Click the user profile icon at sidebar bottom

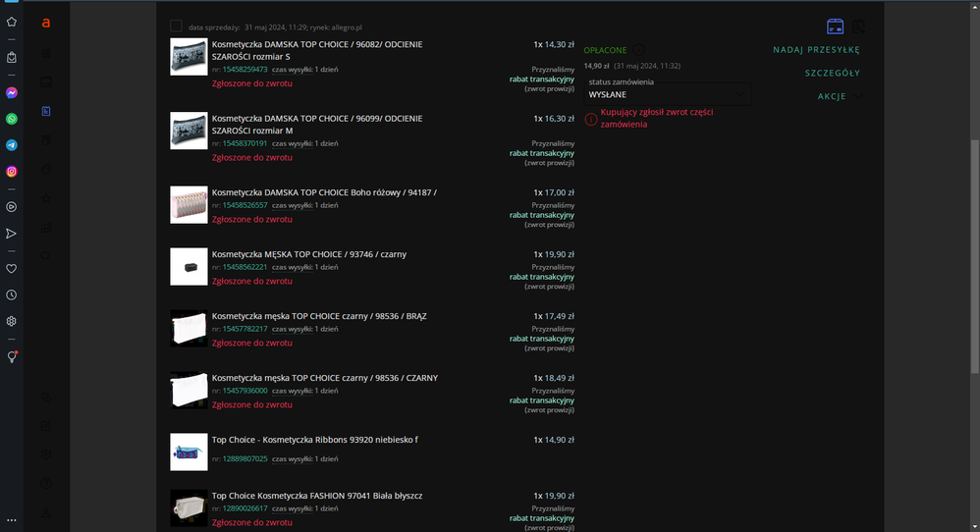coord(45,512)
